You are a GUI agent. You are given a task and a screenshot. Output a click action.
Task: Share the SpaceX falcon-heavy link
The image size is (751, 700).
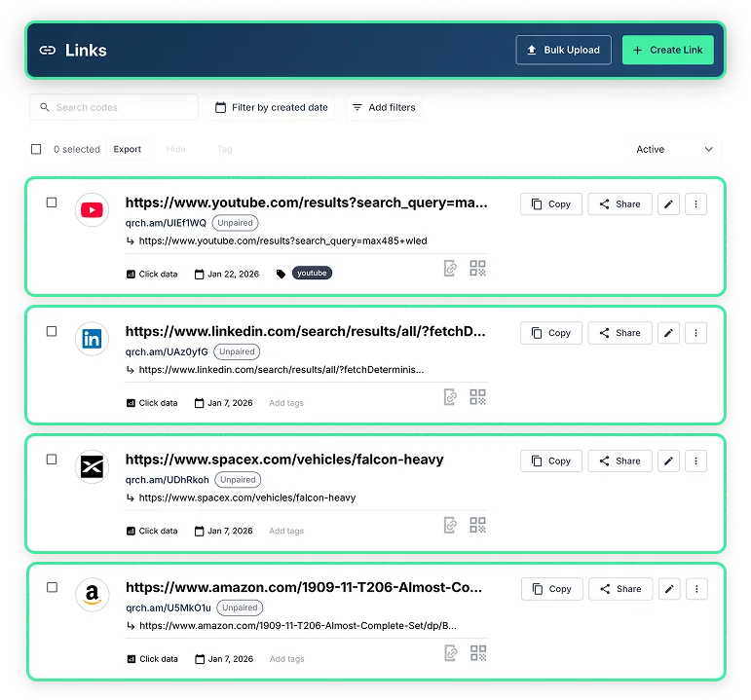click(620, 461)
